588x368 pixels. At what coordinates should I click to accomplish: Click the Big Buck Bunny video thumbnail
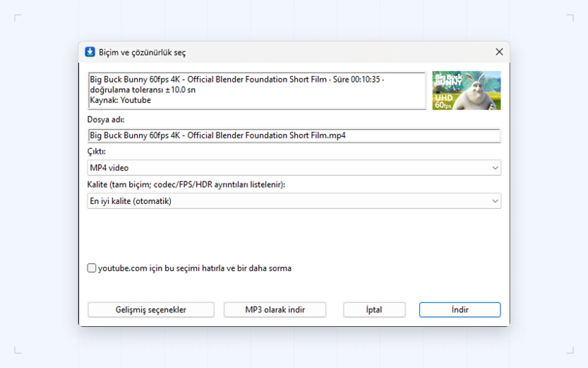[466, 90]
